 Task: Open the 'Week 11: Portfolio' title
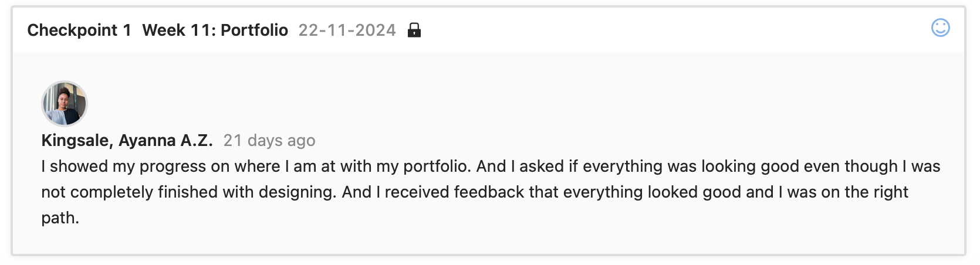click(x=215, y=30)
